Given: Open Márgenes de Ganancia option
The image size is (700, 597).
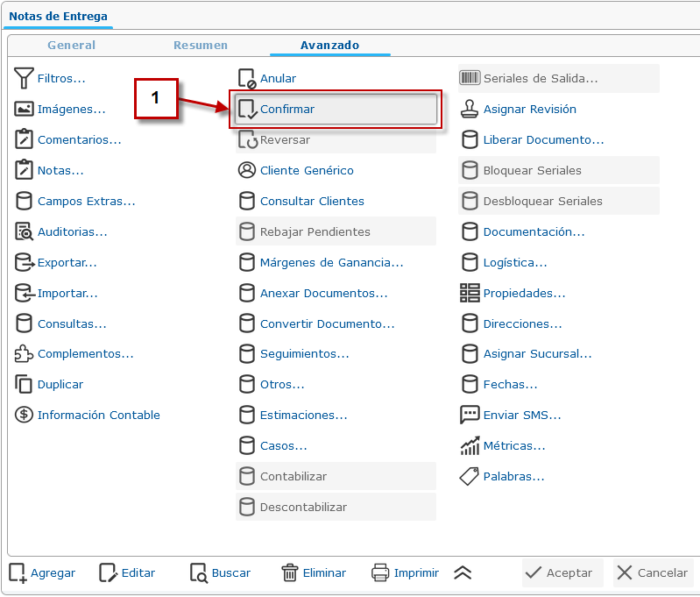Looking at the screenshot, I should pyautogui.click(x=331, y=263).
